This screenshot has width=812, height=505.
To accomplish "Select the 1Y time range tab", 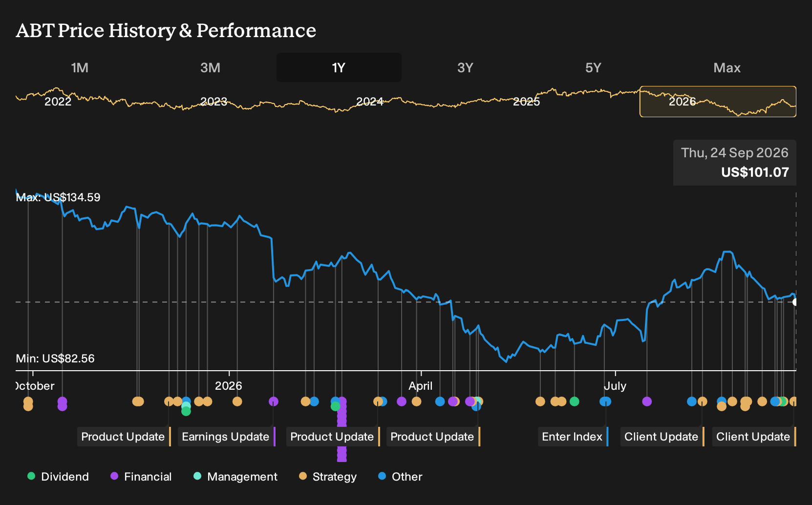I will (x=339, y=67).
